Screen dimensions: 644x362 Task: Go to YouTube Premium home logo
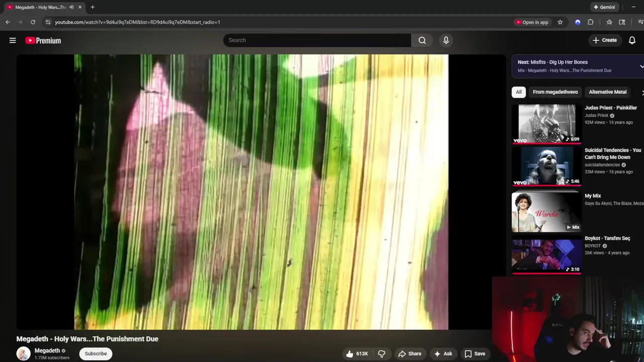pyautogui.click(x=43, y=40)
